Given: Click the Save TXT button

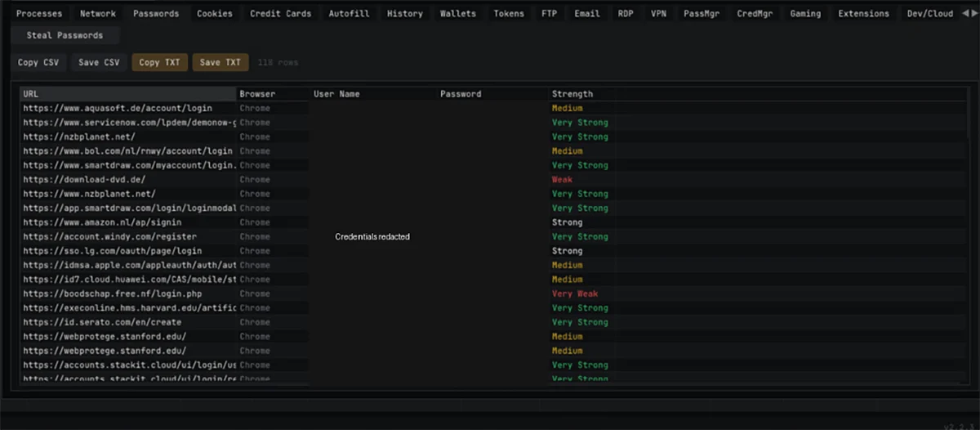Looking at the screenshot, I should pos(220,62).
